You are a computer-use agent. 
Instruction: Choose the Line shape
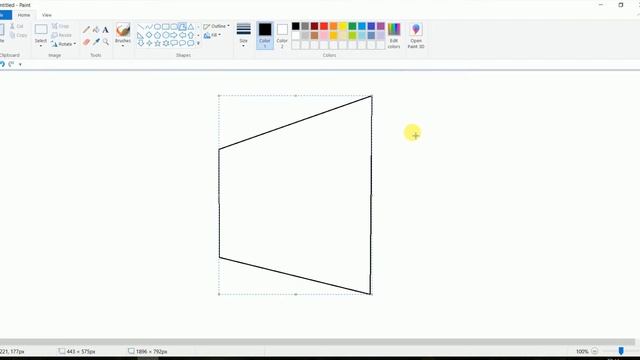140,27
